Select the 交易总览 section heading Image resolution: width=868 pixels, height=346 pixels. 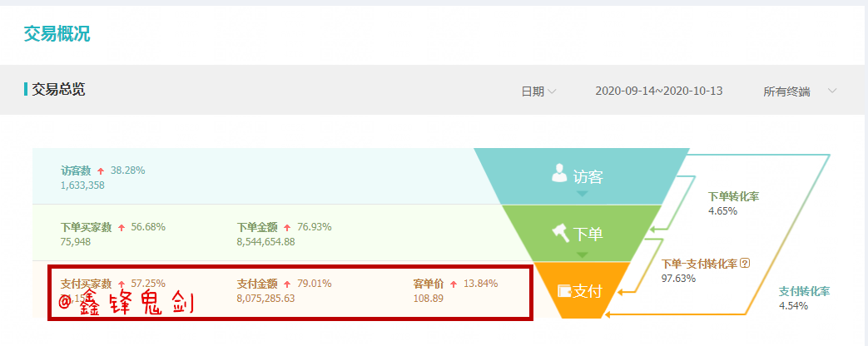pyautogui.click(x=58, y=89)
